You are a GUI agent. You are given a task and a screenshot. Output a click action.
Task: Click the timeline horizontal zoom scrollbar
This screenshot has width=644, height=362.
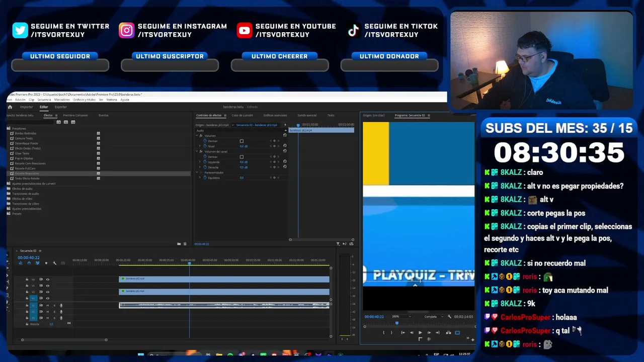[x=64, y=340]
